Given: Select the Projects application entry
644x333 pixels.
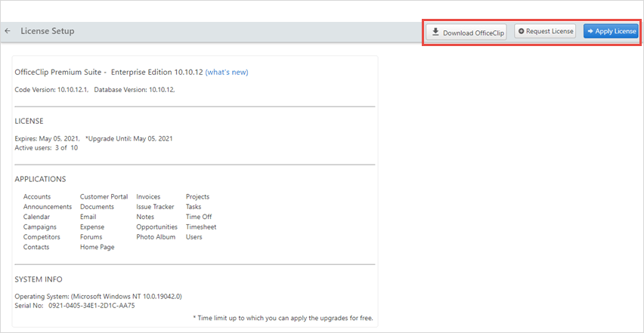Looking at the screenshot, I should click(x=197, y=197).
